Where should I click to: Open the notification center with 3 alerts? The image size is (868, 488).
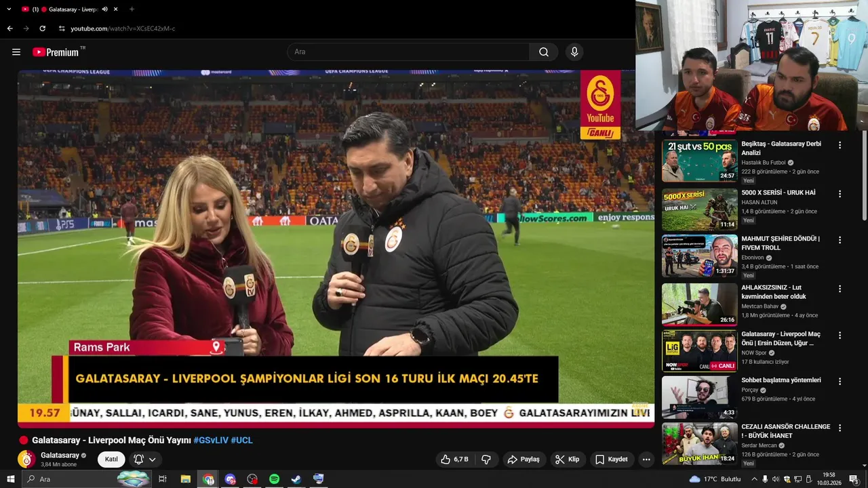click(854, 479)
